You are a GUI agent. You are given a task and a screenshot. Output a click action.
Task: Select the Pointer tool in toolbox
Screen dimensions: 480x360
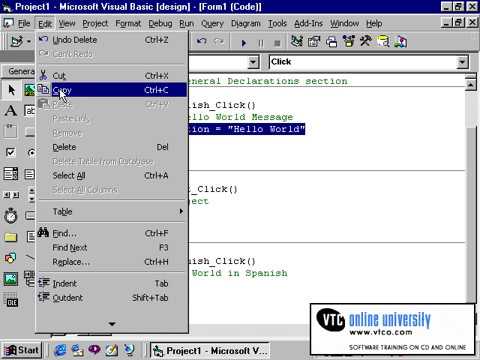11,90
